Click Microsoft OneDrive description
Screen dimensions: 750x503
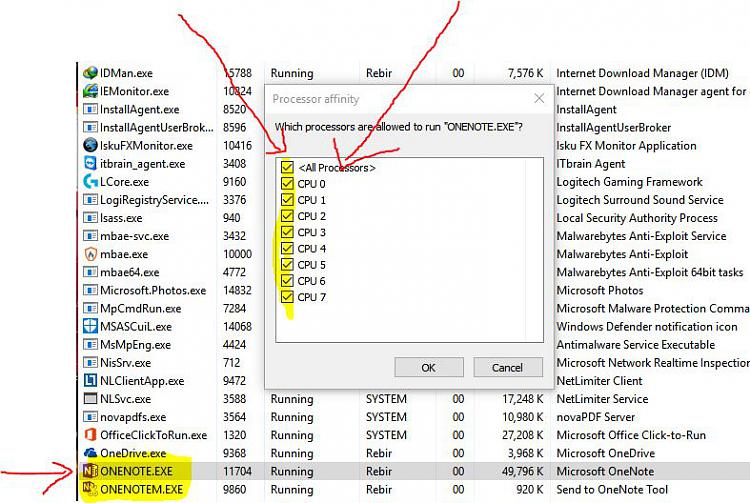tap(606, 453)
